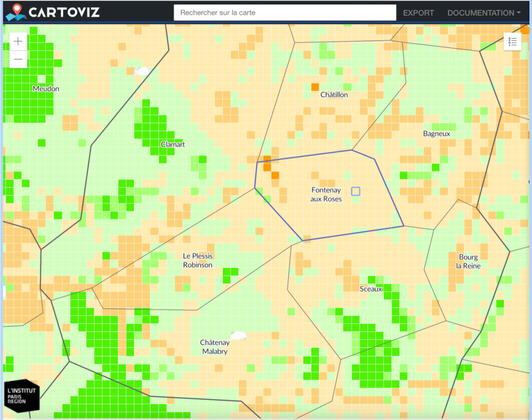Click the search field 'Rechercher sur la carte'
The image size is (532, 420).
(x=285, y=12)
